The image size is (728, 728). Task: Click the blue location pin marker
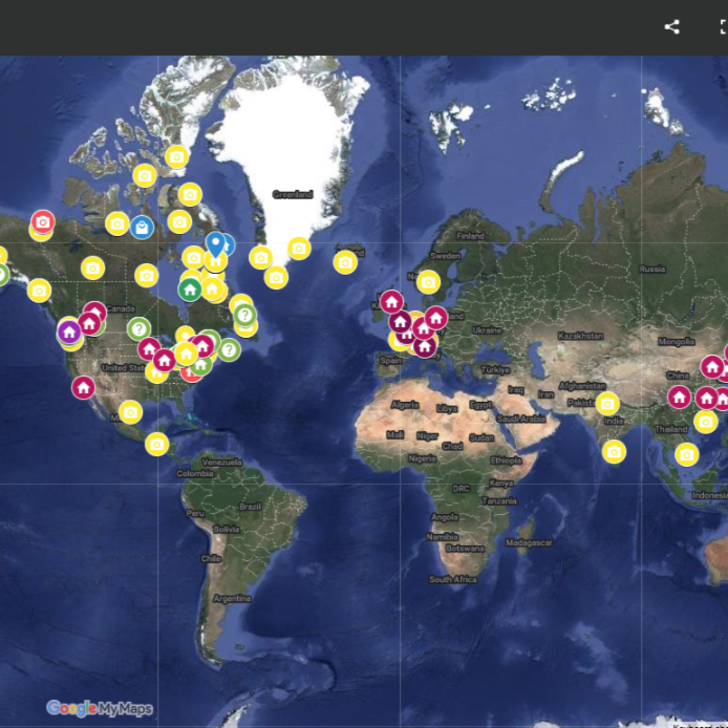point(215,245)
